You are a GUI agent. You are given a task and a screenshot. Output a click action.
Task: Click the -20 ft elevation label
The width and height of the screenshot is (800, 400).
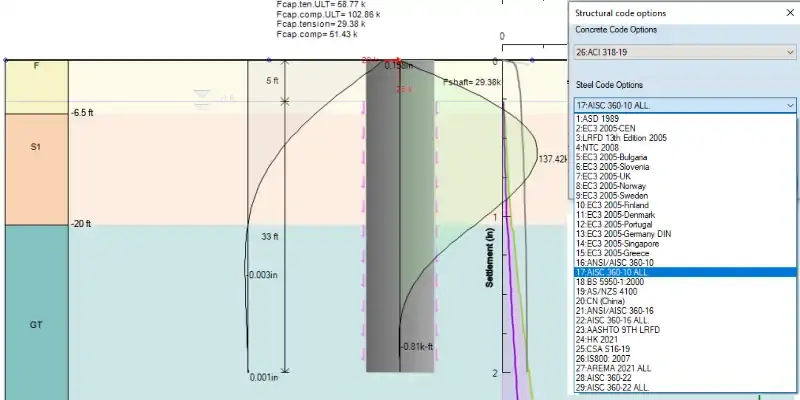(x=82, y=223)
